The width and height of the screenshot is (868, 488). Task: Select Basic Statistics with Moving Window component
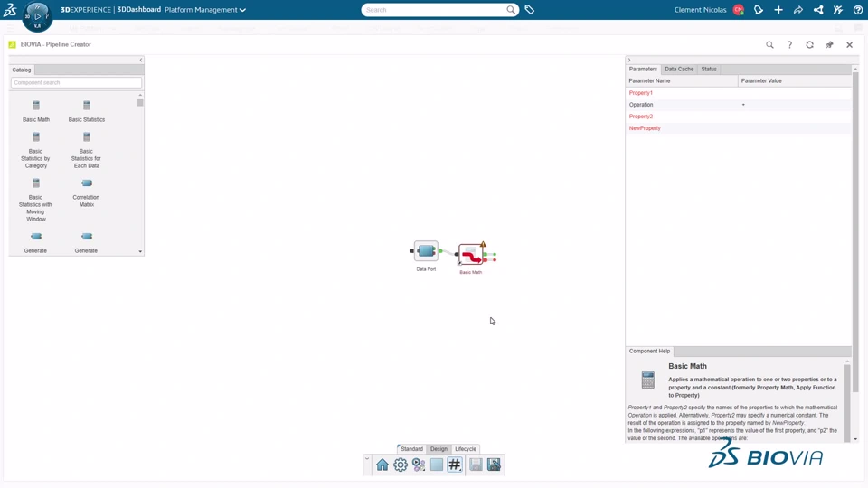click(36, 200)
